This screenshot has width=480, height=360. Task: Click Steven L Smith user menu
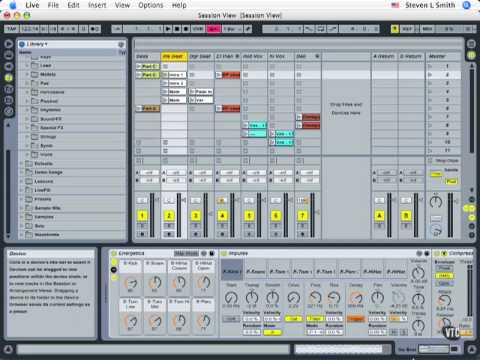point(430,5)
